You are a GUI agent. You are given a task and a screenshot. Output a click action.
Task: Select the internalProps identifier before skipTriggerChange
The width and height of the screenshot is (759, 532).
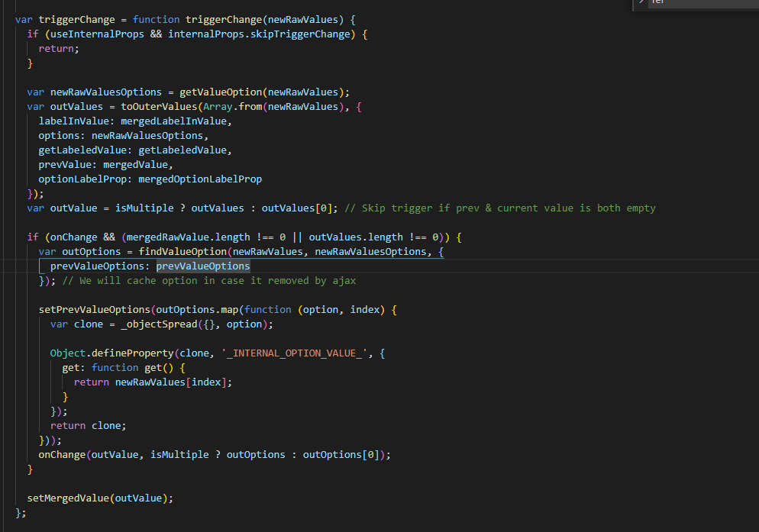click(x=206, y=34)
